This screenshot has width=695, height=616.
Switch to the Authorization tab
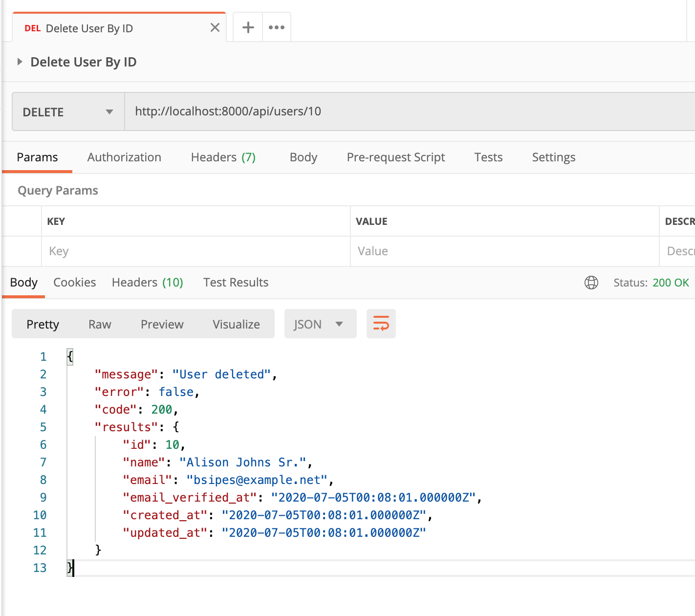click(x=124, y=157)
